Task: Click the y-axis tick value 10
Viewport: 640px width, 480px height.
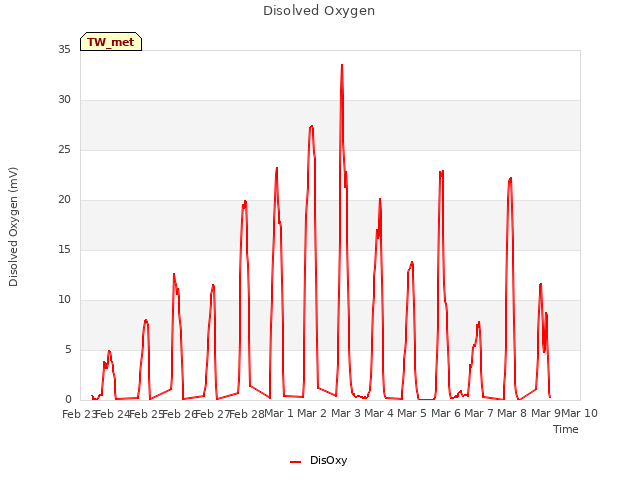Action: point(64,300)
